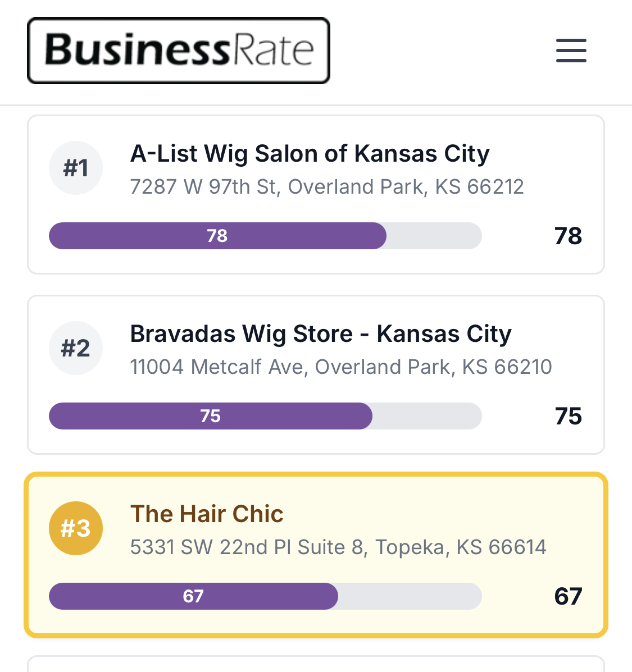Viewport: 632px width, 672px height.
Task: Click the bold 78 score number
Action: [568, 236]
